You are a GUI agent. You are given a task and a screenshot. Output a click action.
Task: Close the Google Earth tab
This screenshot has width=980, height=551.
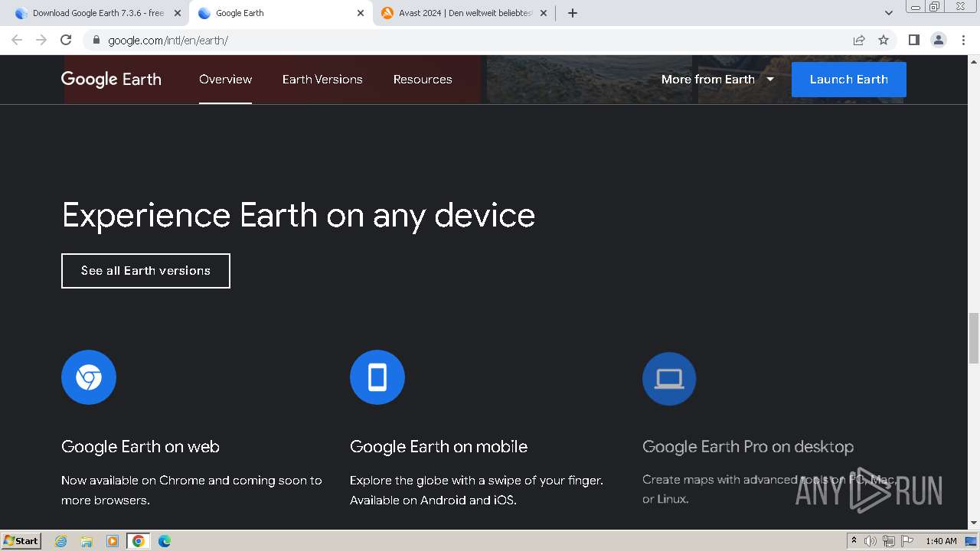(361, 13)
